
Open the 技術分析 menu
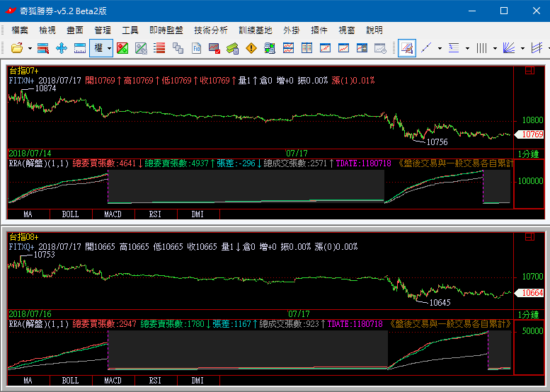click(x=210, y=30)
